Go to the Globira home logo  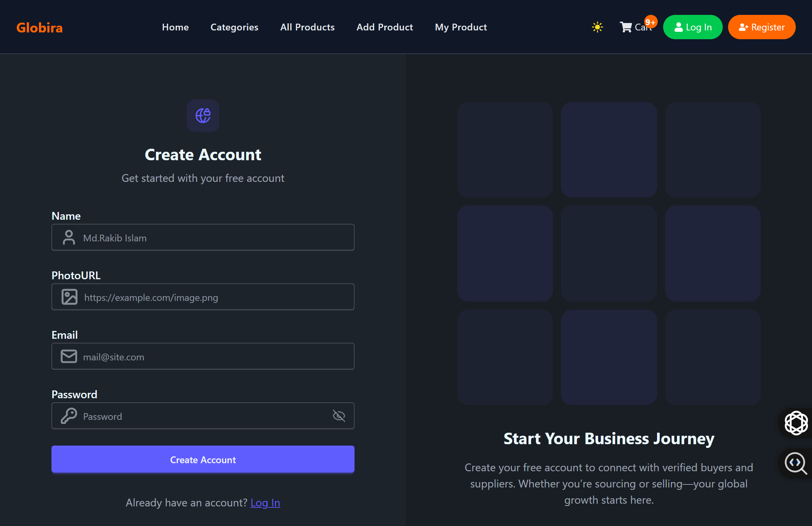coord(40,28)
